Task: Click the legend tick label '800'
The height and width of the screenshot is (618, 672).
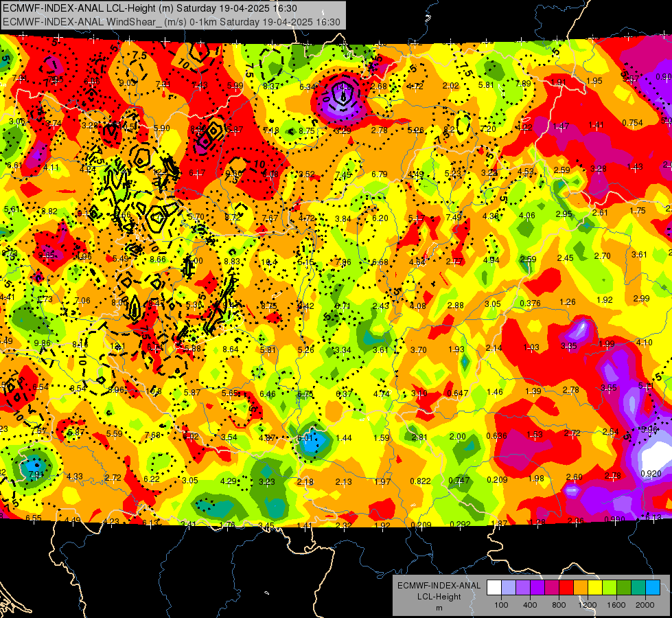Action: pos(559,605)
